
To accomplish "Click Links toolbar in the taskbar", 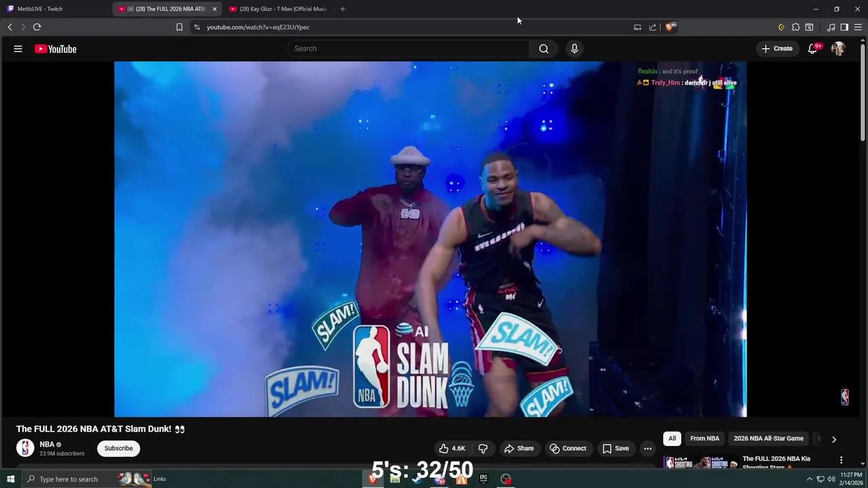I will (159, 479).
